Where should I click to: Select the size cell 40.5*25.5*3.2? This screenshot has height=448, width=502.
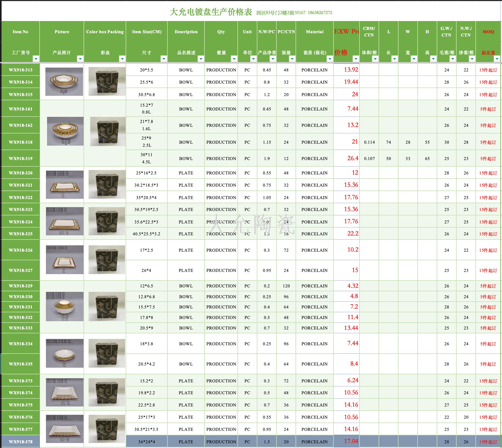[146, 234]
